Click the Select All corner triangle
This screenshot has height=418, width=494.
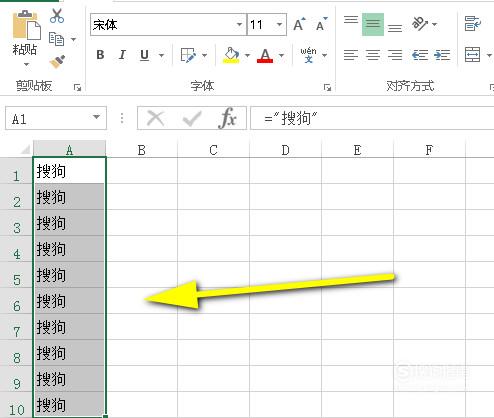pyautogui.click(x=25, y=149)
